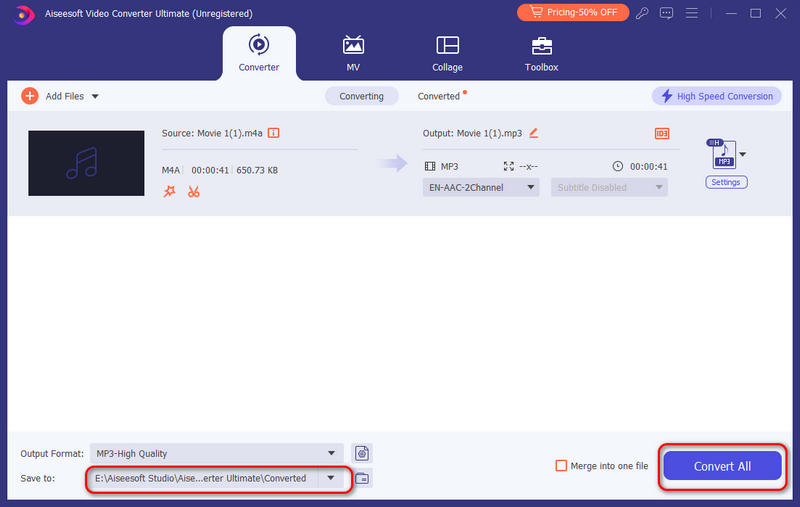Show the Converting list
Screen dimensions: 800x507
[x=361, y=96]
